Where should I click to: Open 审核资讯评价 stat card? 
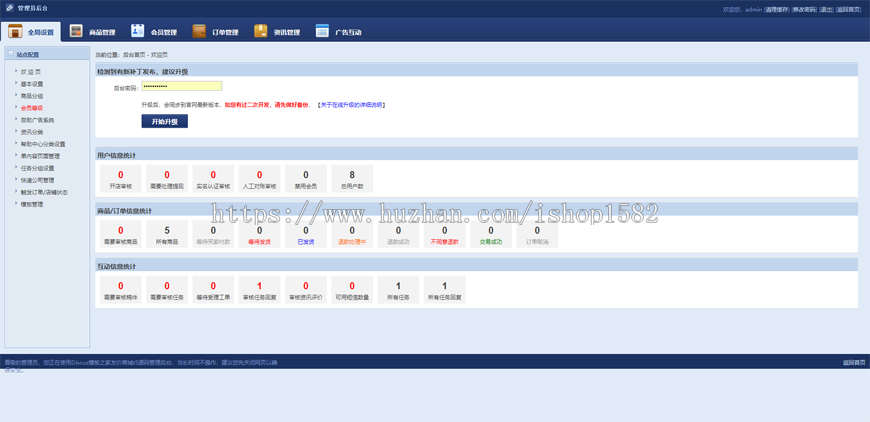[306, 289]
